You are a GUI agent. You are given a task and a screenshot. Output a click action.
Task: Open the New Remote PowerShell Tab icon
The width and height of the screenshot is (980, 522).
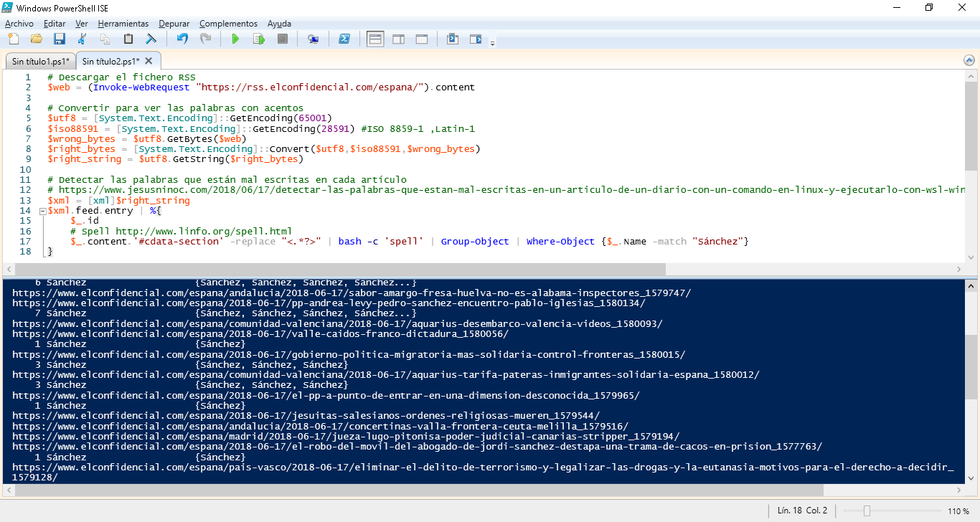tap(313, 39)
